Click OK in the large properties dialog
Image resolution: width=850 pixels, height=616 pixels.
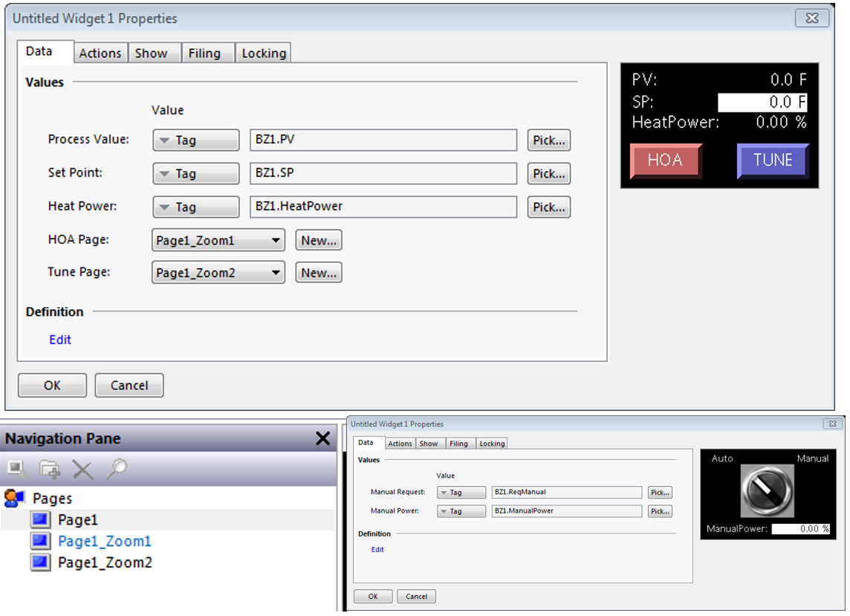52,386
